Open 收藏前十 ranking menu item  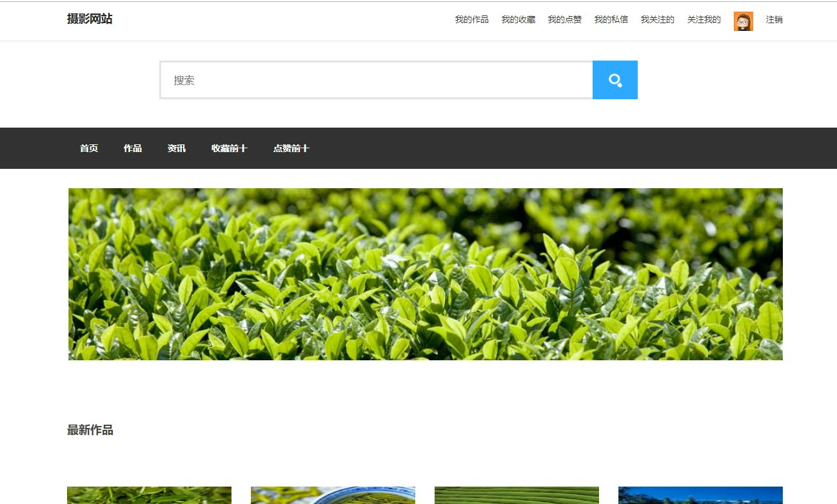point(230,148)
